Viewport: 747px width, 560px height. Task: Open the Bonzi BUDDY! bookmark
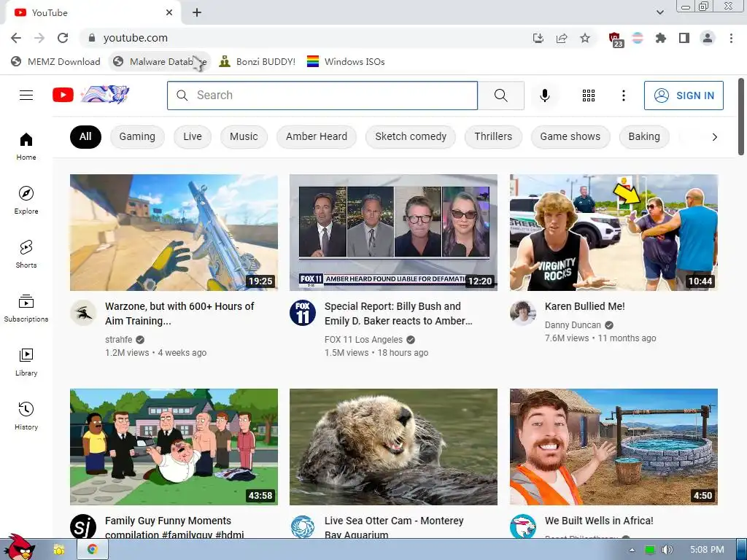coord(258,61)
